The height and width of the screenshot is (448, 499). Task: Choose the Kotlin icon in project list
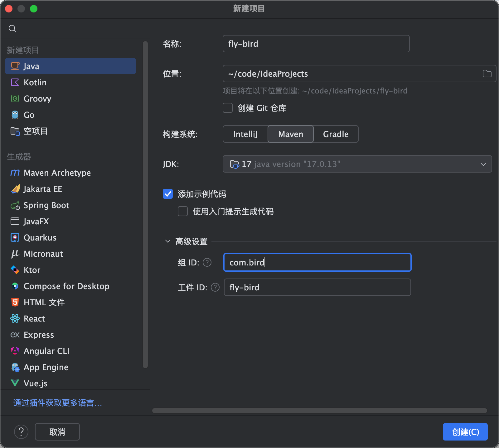click(15, 82)
